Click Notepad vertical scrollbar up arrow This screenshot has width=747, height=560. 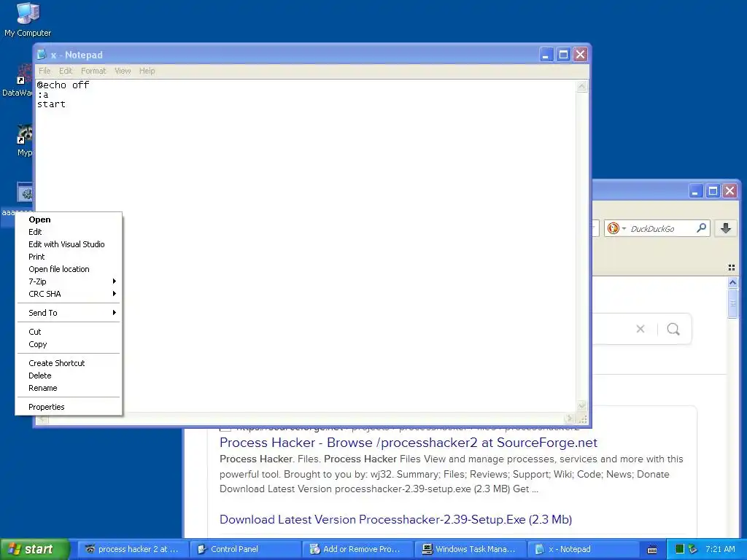(581, 86)
